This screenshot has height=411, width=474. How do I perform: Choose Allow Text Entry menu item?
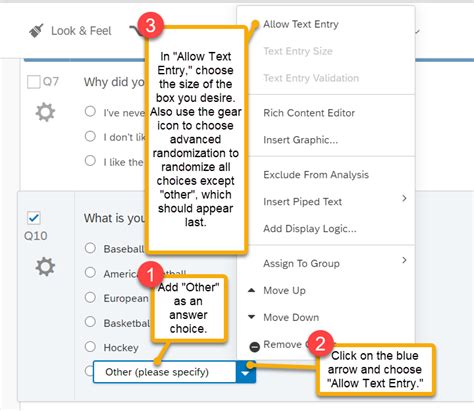coord(301,24)
